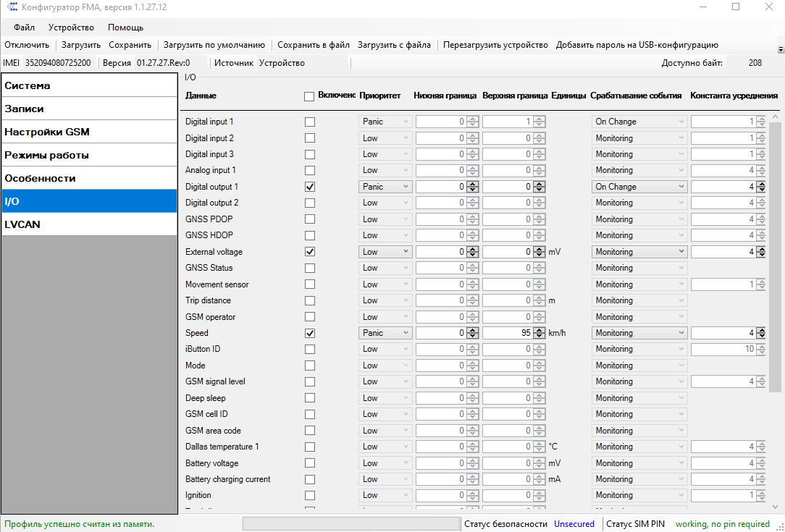Enable the Digital input 1 checkbox

click(x=310, y=122)
